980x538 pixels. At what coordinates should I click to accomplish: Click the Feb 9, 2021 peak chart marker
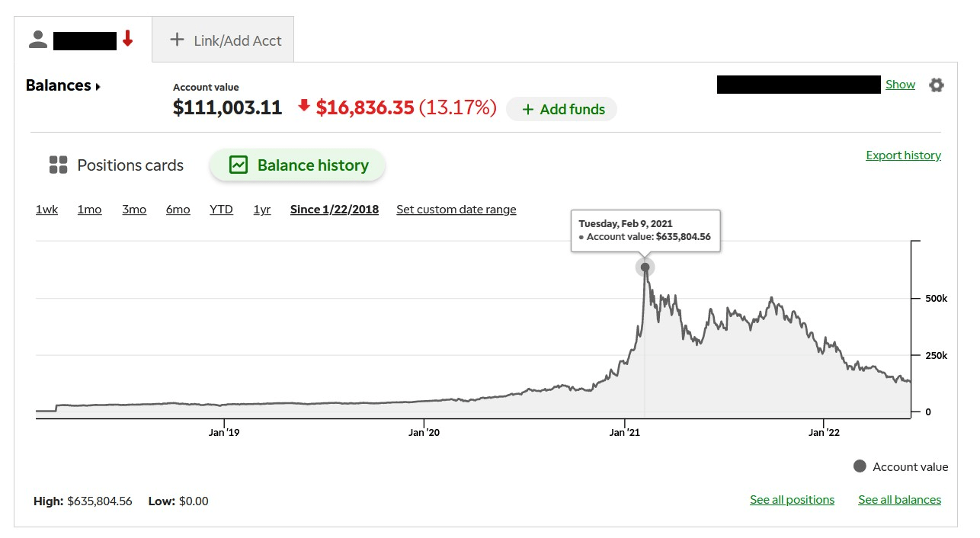pos(645,267)
